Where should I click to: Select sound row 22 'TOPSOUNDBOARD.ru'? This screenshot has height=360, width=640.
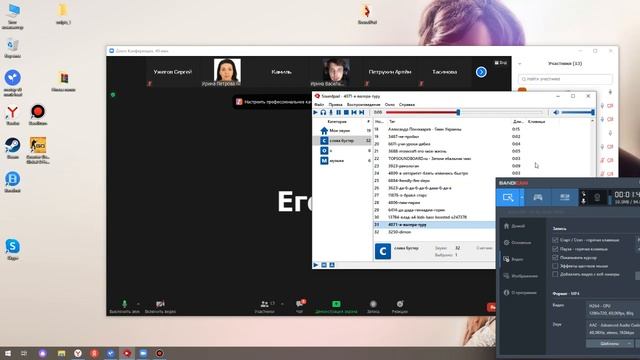tap(482, 158)
